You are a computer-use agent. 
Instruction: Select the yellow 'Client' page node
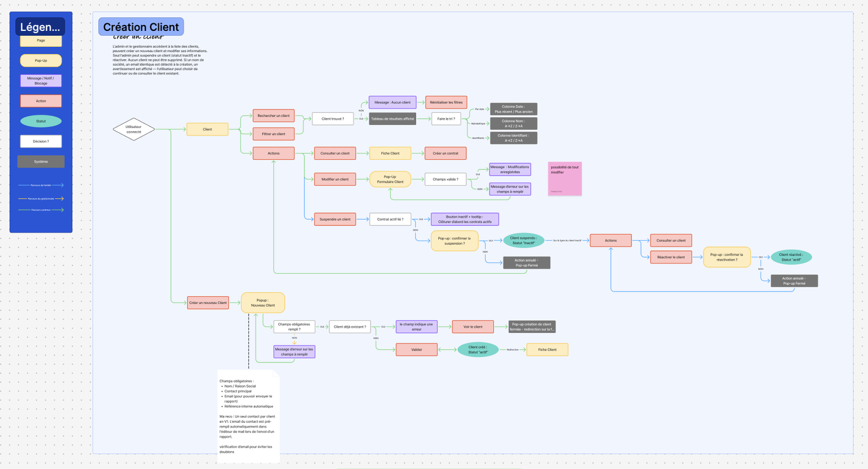[207, 129]
